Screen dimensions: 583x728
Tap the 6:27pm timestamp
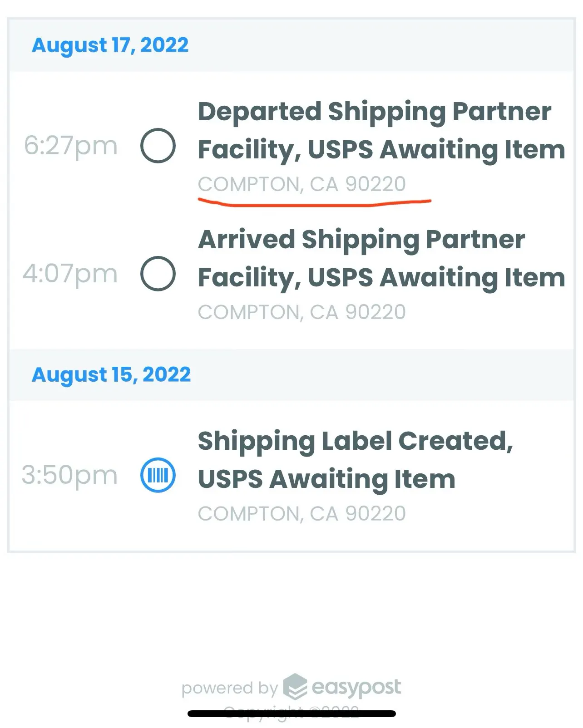pos(71,146)
